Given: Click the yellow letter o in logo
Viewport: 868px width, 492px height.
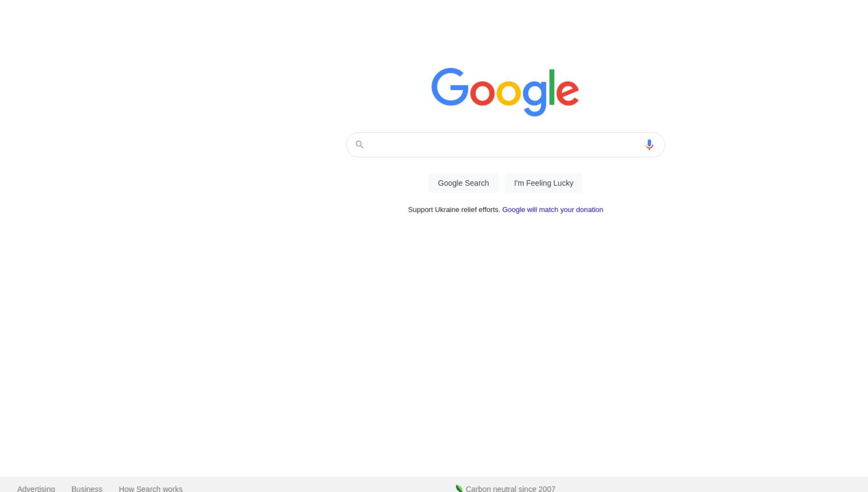Looking at the screenshot, I should coord(508,92).
